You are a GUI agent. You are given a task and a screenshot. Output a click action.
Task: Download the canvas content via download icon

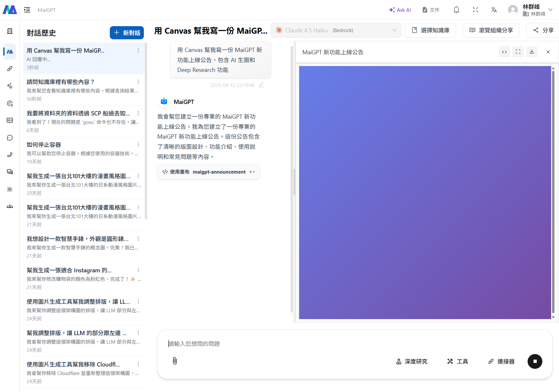click(x=532, y=52)
